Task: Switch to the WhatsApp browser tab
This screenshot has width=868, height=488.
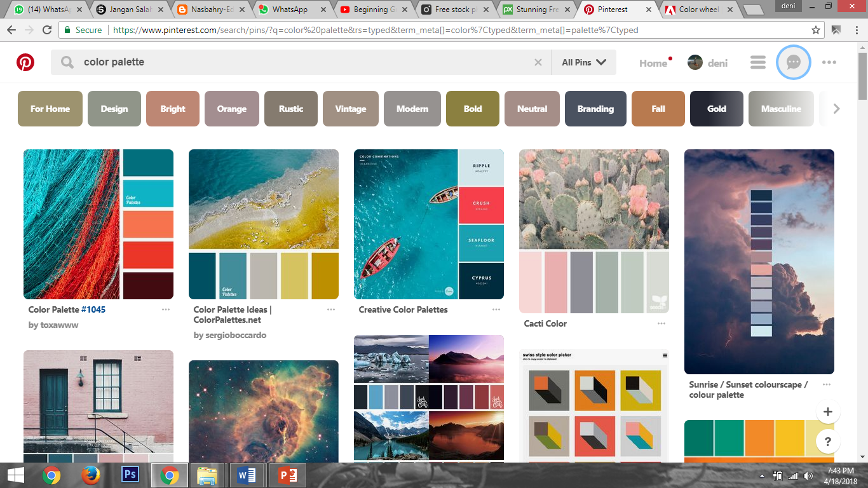Action: (289, 10)
